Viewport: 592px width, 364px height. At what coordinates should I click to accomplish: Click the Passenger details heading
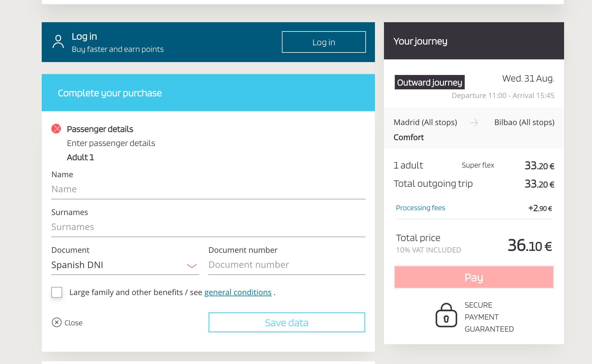(100, 129)
